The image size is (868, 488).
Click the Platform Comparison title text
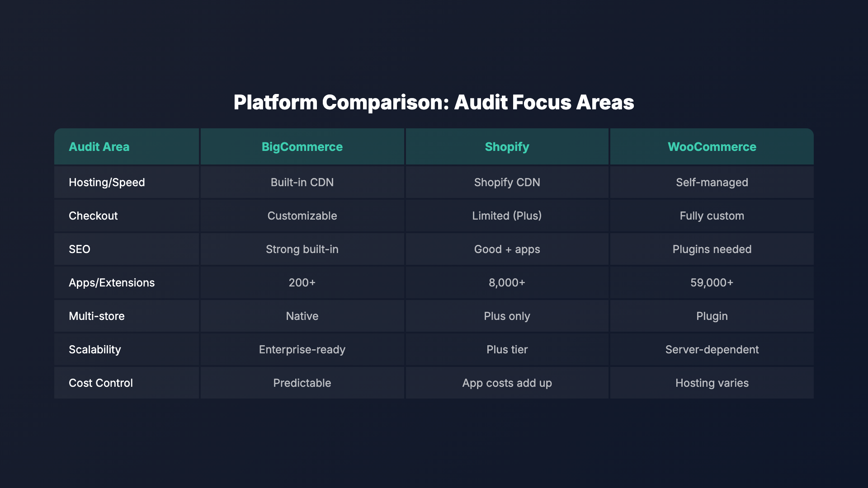click(434, 102)
